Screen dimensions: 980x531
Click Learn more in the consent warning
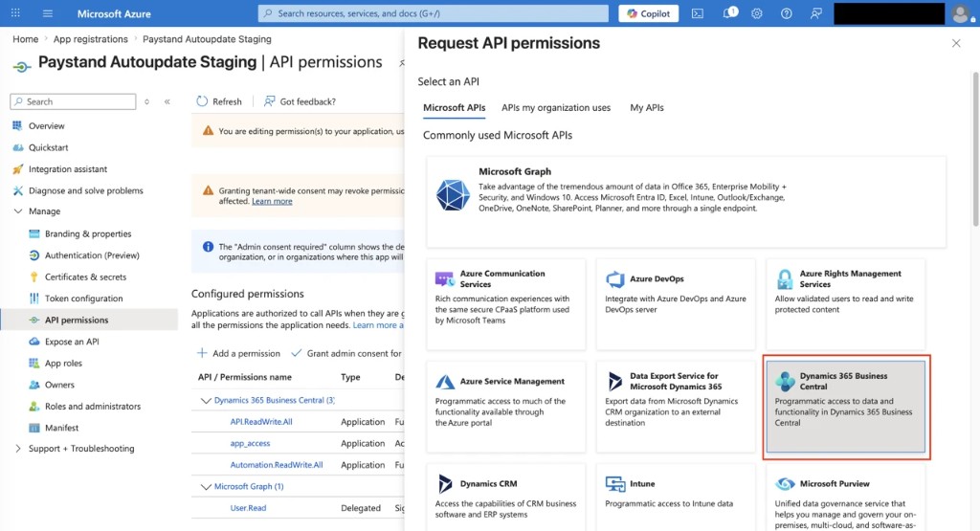(272, 201)
